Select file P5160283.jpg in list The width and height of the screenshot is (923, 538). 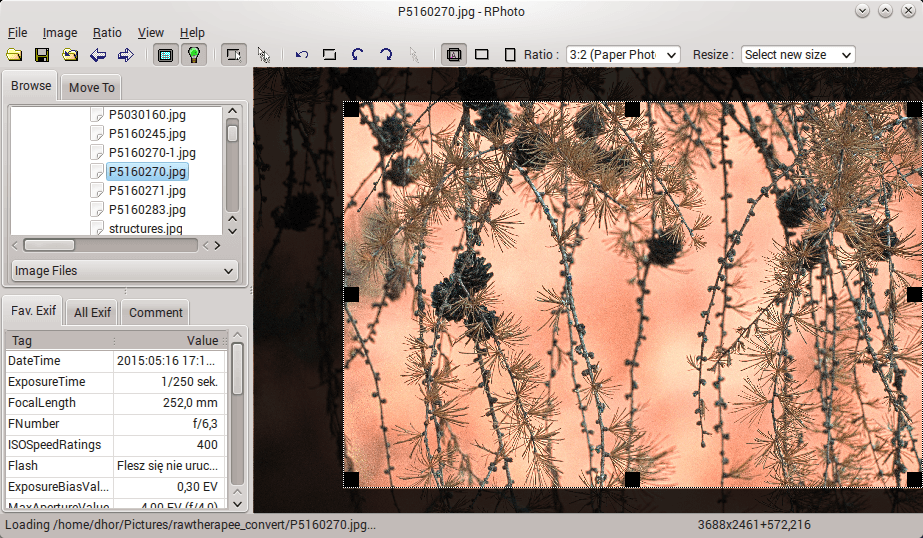147,210
